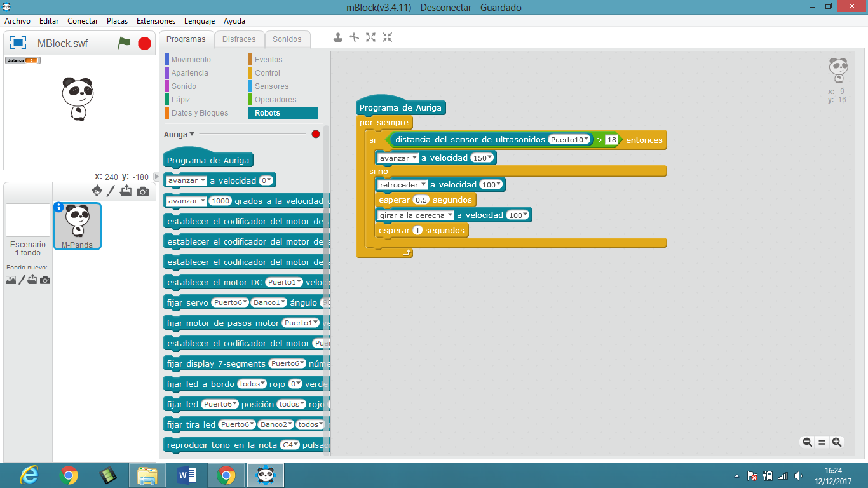The width and height of the screenshot is (868, 488).
Task: Open the C4 note dropdown in the palette
Action: coord(289,445)
